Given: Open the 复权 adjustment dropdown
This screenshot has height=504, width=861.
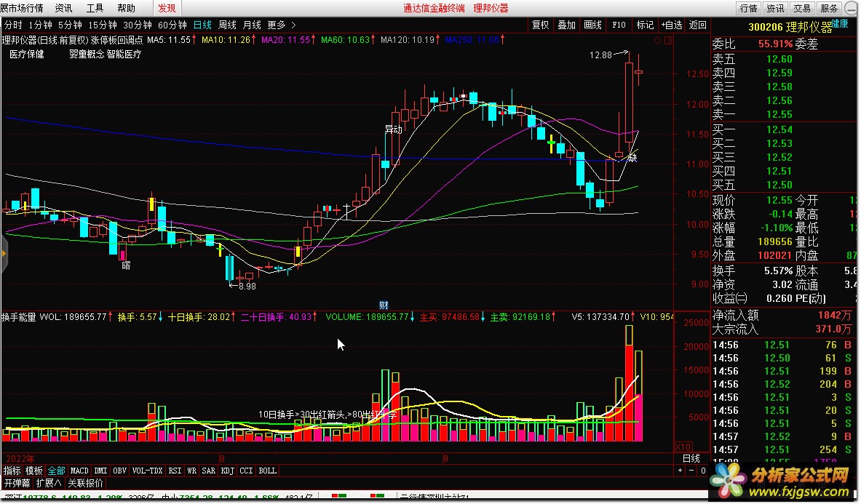Looking at the screenshot, I should click(540, 25).
